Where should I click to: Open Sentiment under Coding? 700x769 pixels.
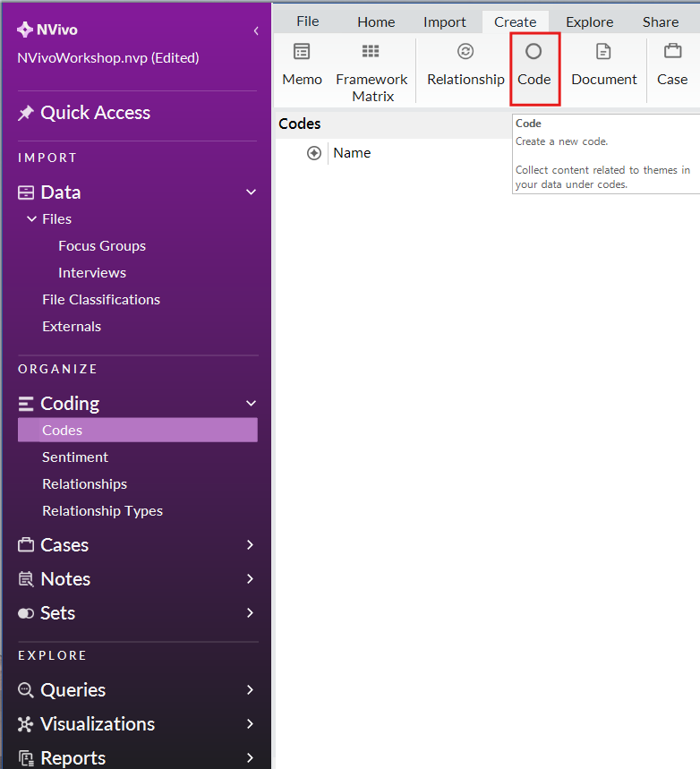pyautogui.click(x=75, y=457)
